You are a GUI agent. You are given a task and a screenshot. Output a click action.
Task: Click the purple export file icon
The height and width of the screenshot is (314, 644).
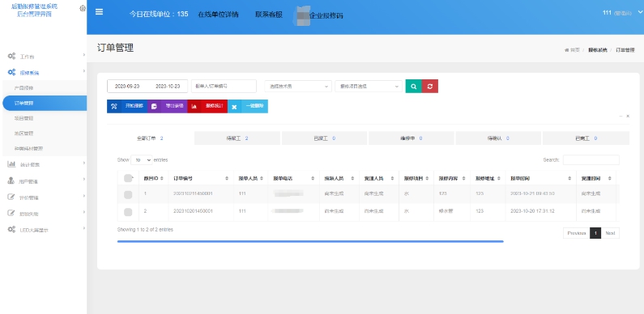coord(154,106)
